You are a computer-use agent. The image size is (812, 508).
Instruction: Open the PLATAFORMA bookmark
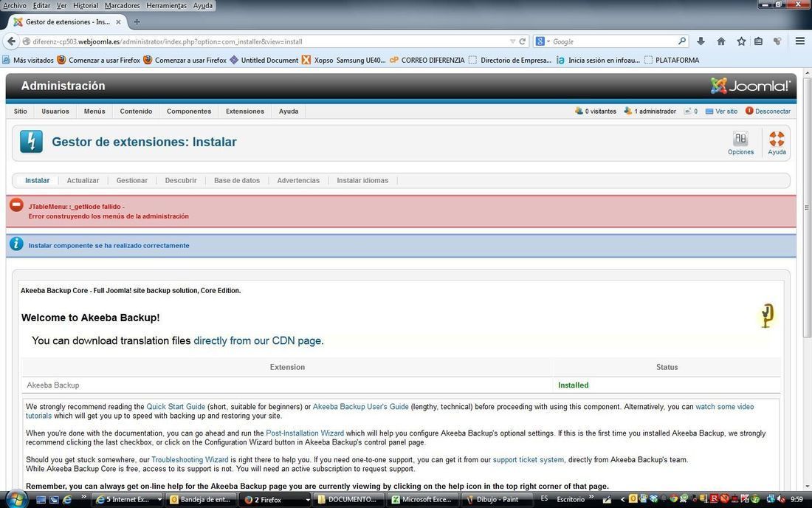pyautogui.click(x=672, y=60)
